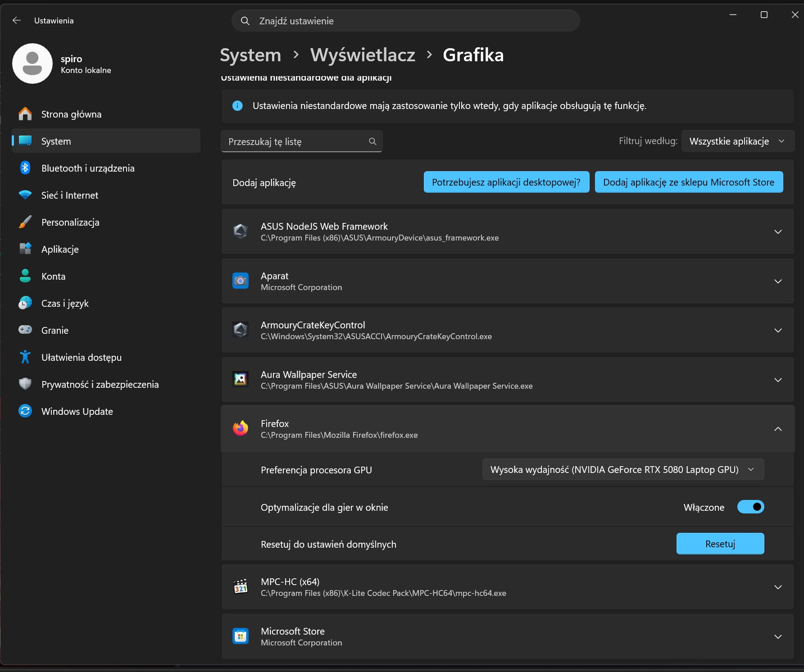Viewport: 804px width, 672px height.
Task: Click the magnifier icon in list search
Action: tap(372, 141)
